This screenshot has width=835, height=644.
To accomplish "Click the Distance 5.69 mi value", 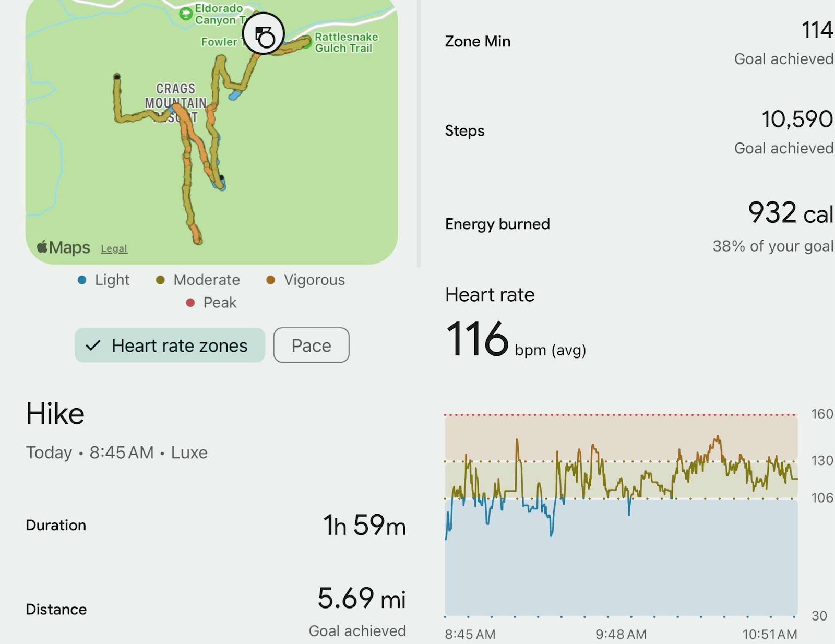I will tap(362, 598).
